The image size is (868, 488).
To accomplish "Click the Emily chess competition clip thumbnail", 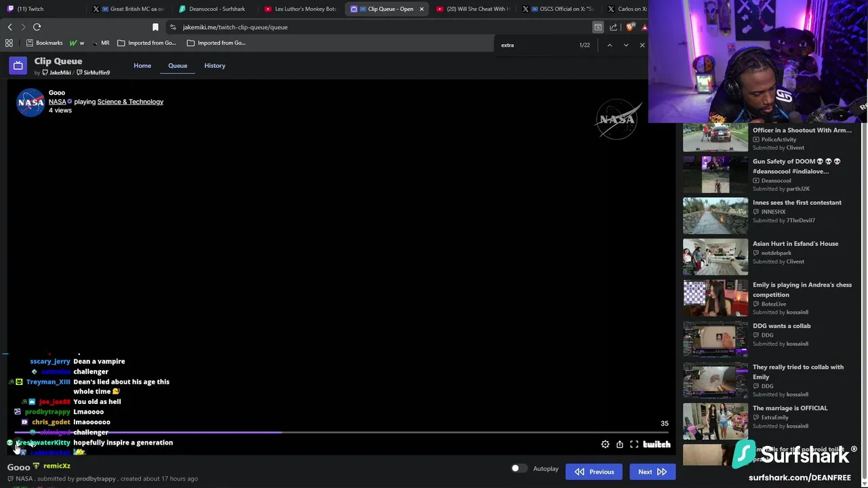I will tap(715, 298).
